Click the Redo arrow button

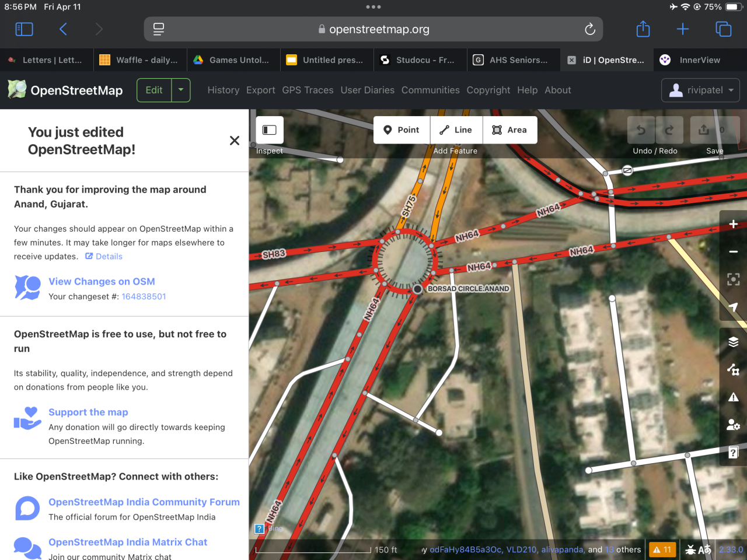click(x=669, y=129)
